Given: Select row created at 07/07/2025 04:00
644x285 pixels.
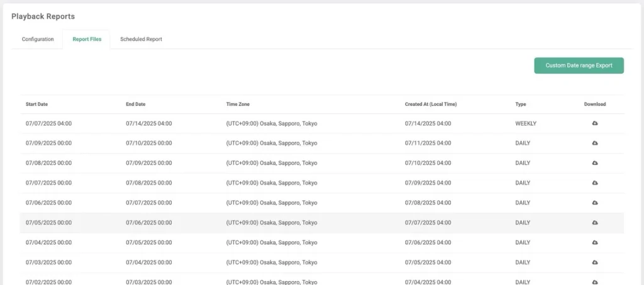Looking at the screenshot, I should tap(314, 223).
